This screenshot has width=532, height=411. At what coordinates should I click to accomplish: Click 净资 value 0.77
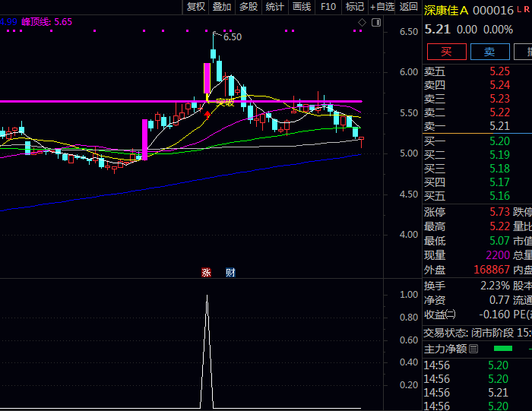[x=499, y=300]
